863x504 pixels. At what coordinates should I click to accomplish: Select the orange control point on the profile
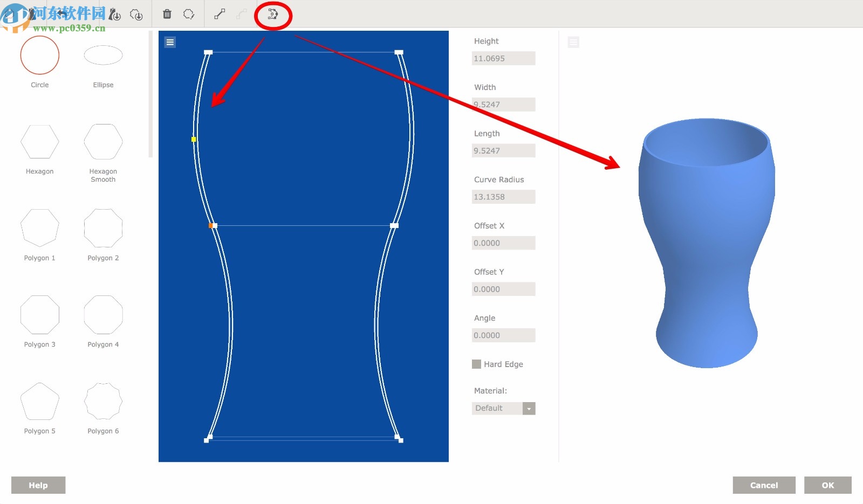(x=211, y=225)
